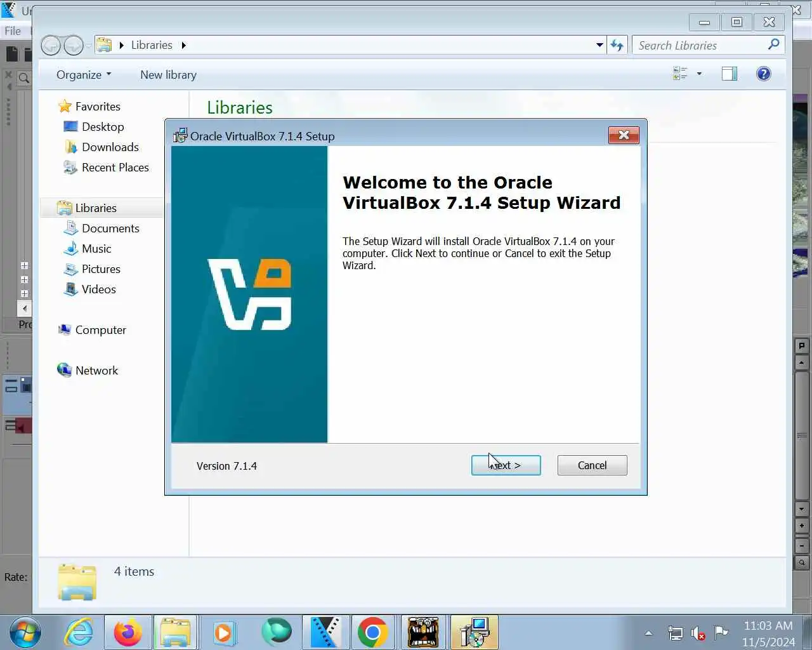Click the Network globe icon

64,370
